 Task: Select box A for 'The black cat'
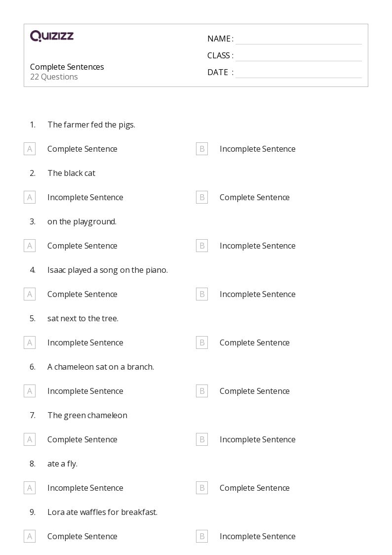point(30,197)
